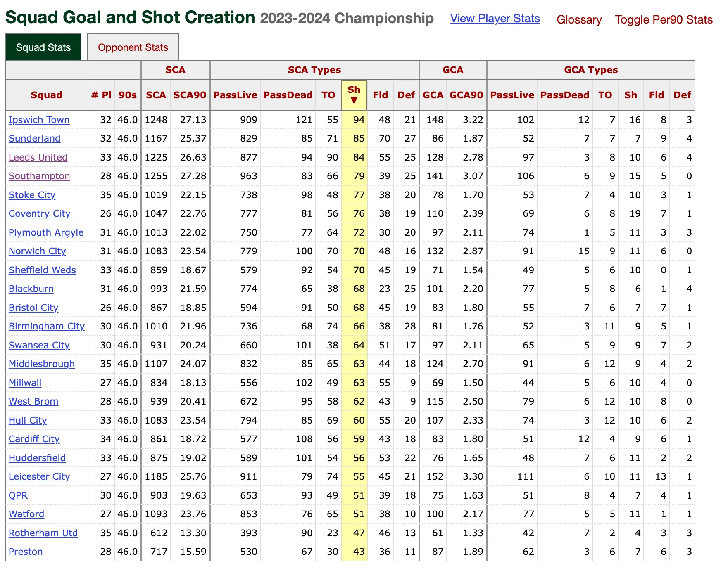Open Sunderland squad page

click(x=34, y=138)
